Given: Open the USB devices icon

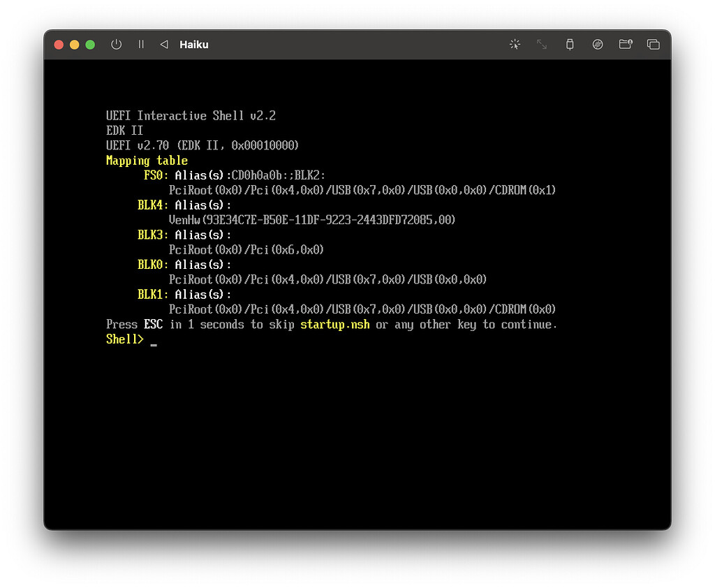Looking at the screenshot, I should coord(570,44).
